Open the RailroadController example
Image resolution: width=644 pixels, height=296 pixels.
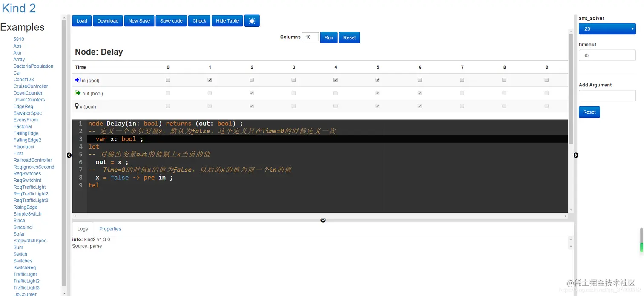click(x=33, y=160)
